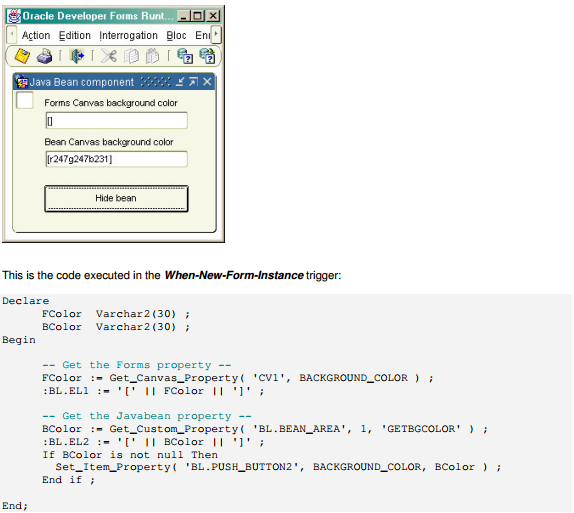The image size is (574, 513).
Task: Open the Edition menu
Action: [75, 36]
